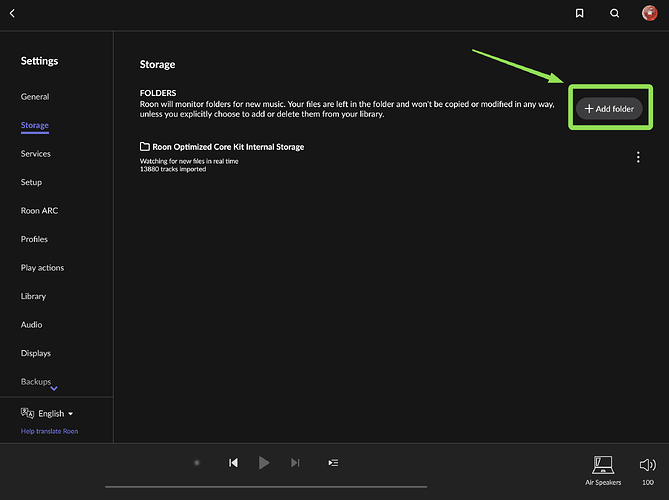Open General settings

(x=35, y=97)
